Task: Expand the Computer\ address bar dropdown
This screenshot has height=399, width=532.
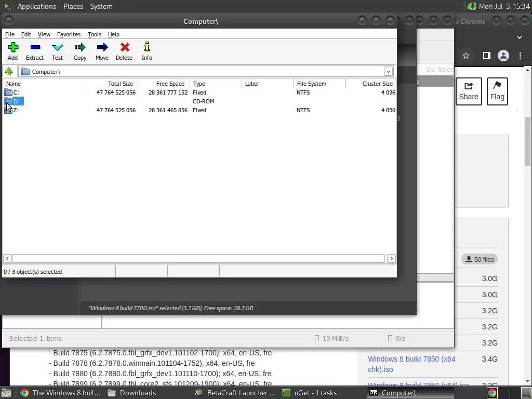Action: 388,72
